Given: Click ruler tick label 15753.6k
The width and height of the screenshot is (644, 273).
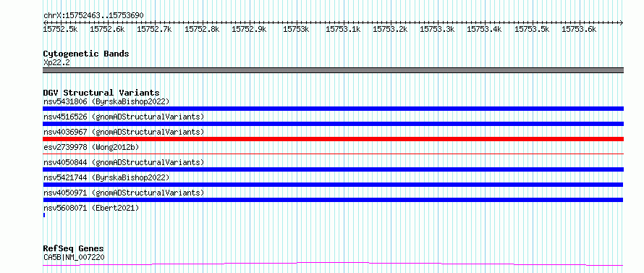Looking at the screenshot, I should pos(579,29).
